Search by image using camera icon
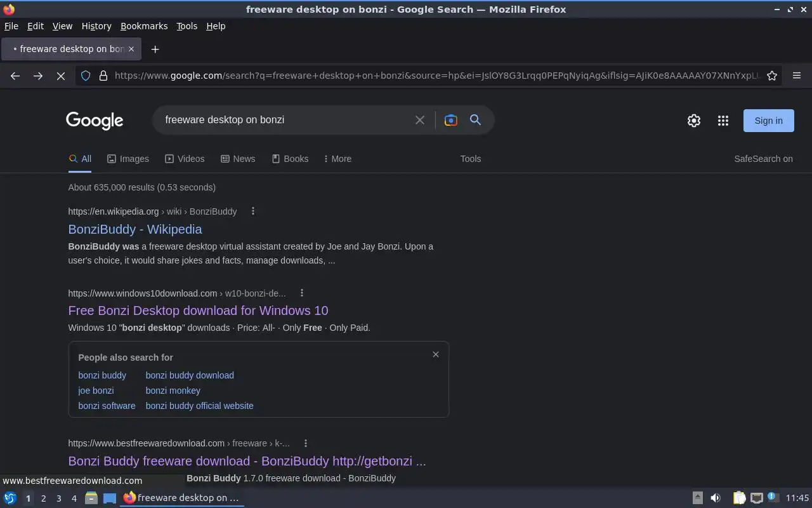Image resolution: width=812 pixels, height=508 pixels. click(451, 120)
